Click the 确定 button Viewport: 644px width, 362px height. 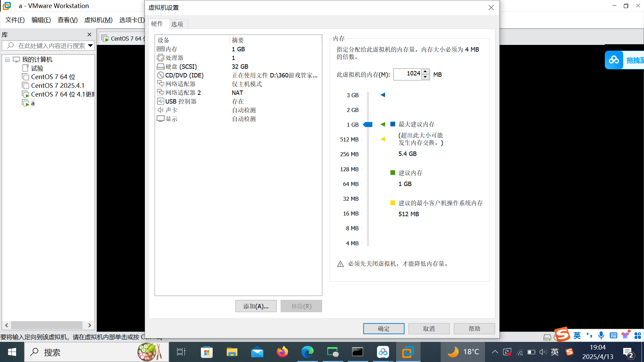383,328
